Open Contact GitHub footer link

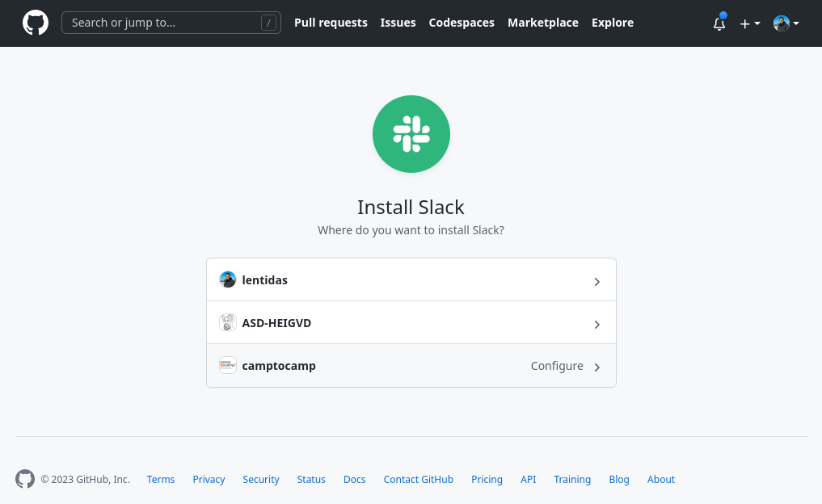click(419, 480)
